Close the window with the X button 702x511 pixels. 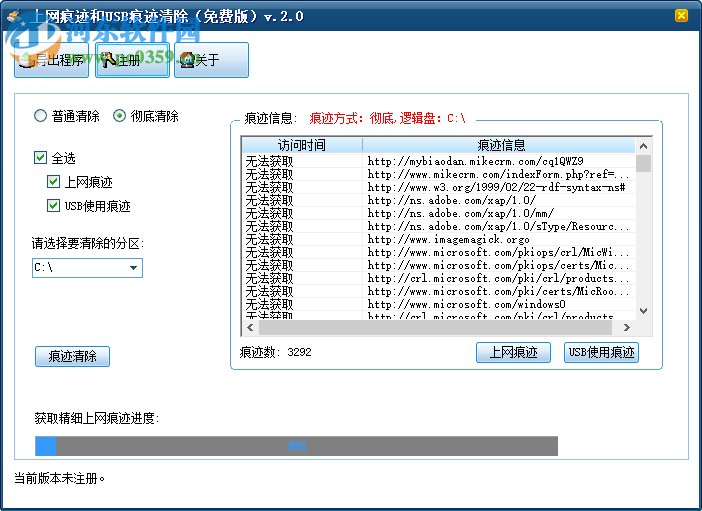click(x=681, y=16)
